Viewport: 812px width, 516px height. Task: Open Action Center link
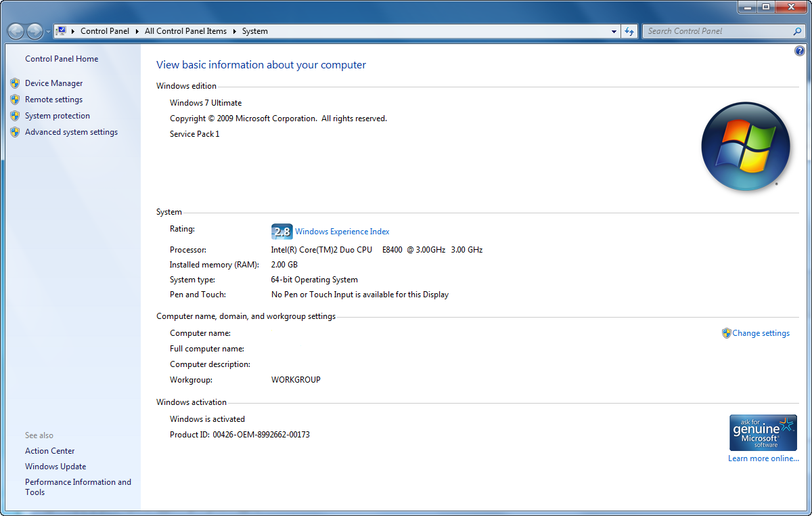click(x=50, y=451)
